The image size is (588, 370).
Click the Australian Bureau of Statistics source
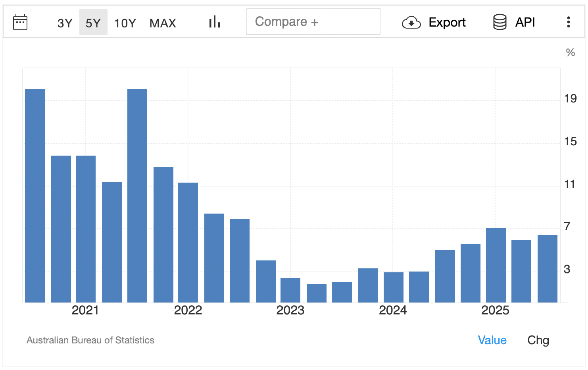(x=90, y=340)
